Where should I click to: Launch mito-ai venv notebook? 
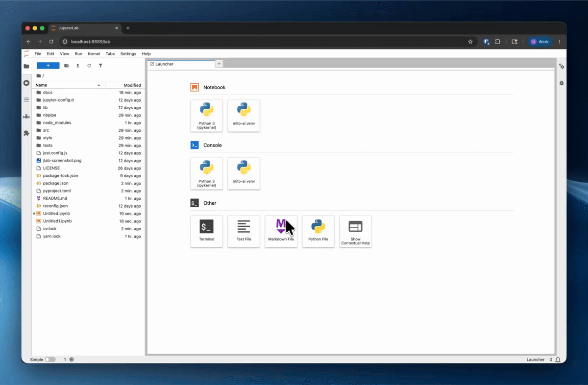pyautogui.click(x=244, y=116)
